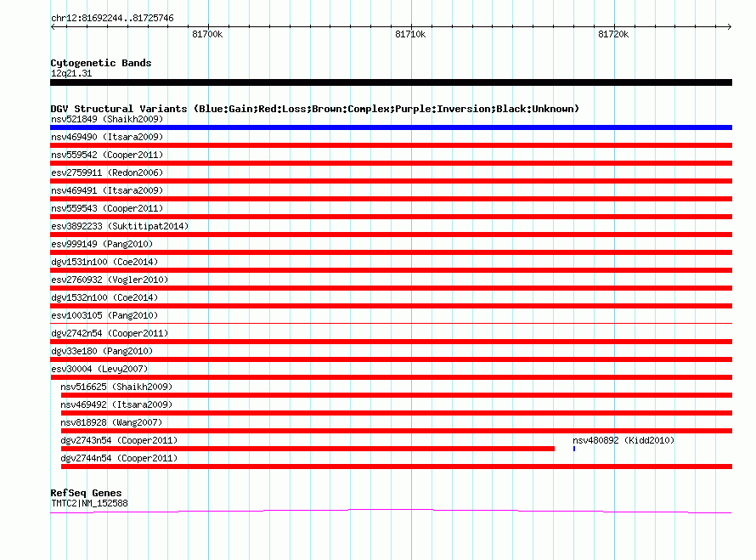Open variant nsv818928 (Wang2007)
The image size is (756, 560).
pos(111,422)
